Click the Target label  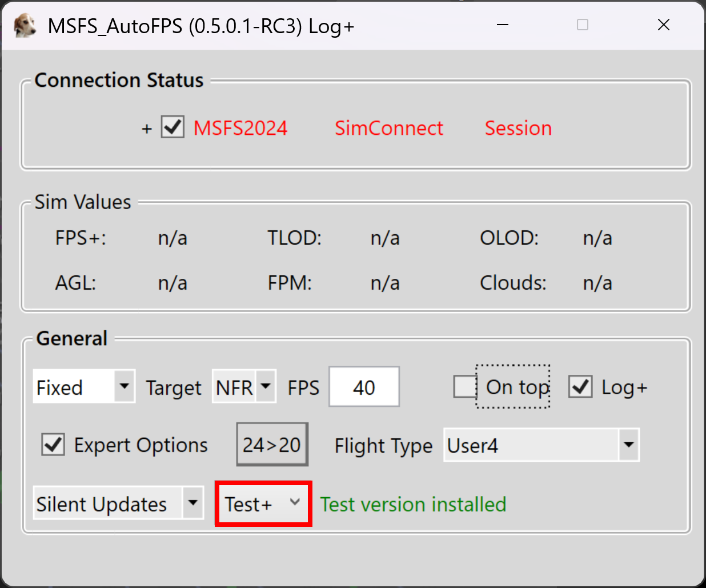click(174, 388)
